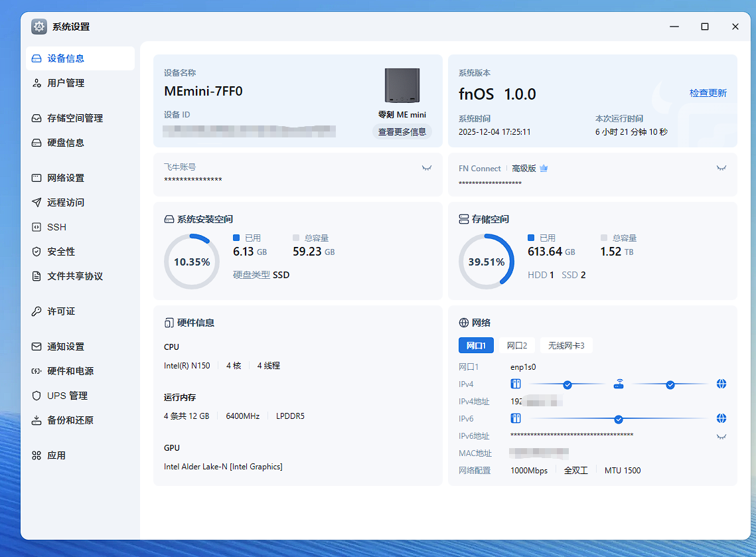Viewport: 756px width, 557px height.
Task: Open the SSH settings page
Action: pyautogui.click(x=56, y=227)
